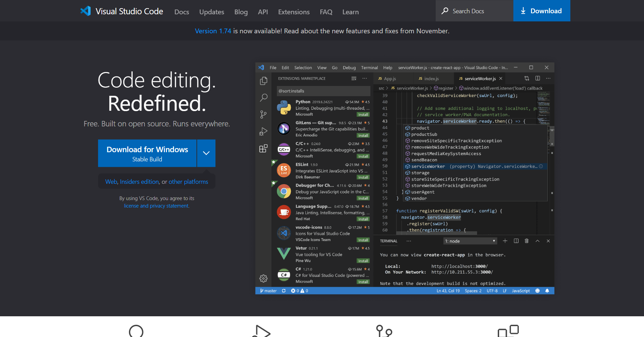The height and width of the screenshot is (337, 644).
Task: Click the split terminal icon
Action: coord(516,241)
